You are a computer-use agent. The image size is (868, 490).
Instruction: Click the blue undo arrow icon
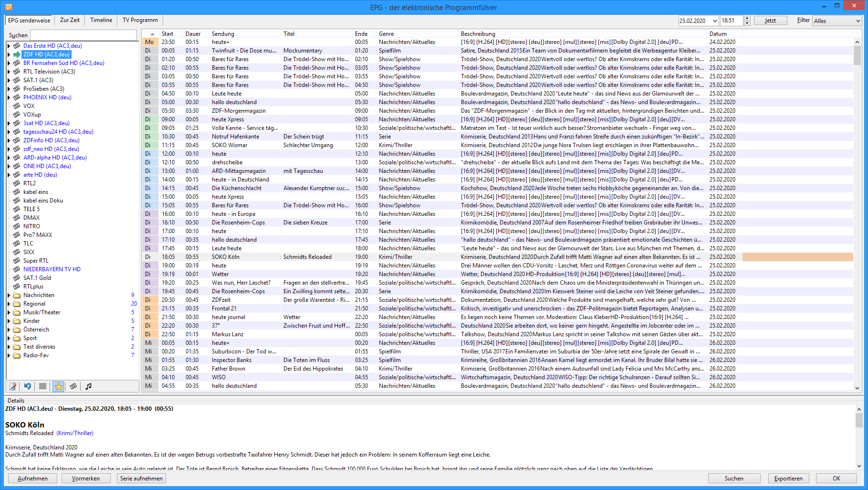tap(28, 386)
